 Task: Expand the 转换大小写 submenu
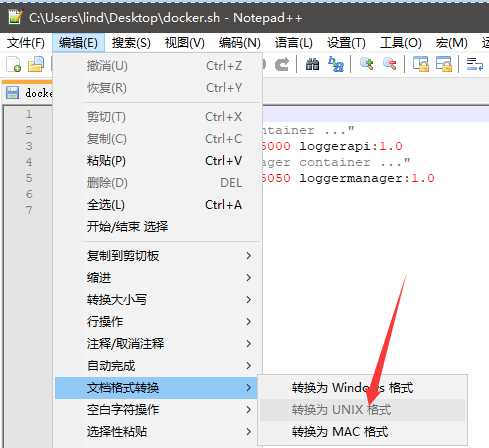tap(157, 300)
